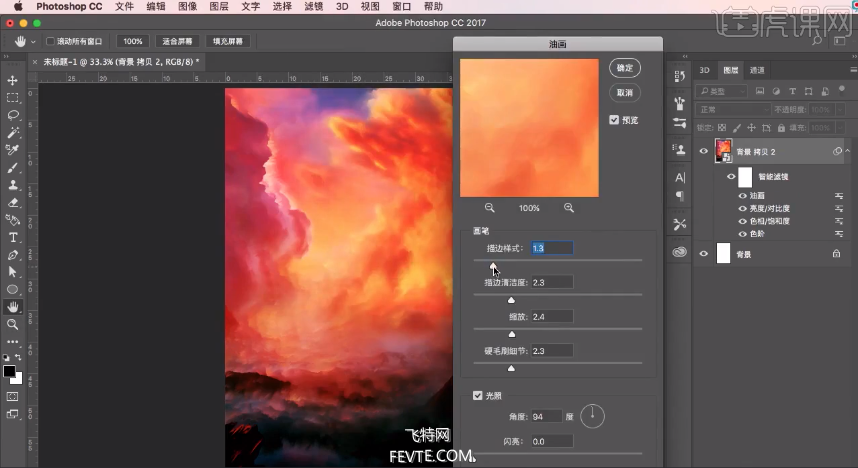This screenshot has height=468, width=858.
Task: Open the 图像 menu
Action: 188,7
